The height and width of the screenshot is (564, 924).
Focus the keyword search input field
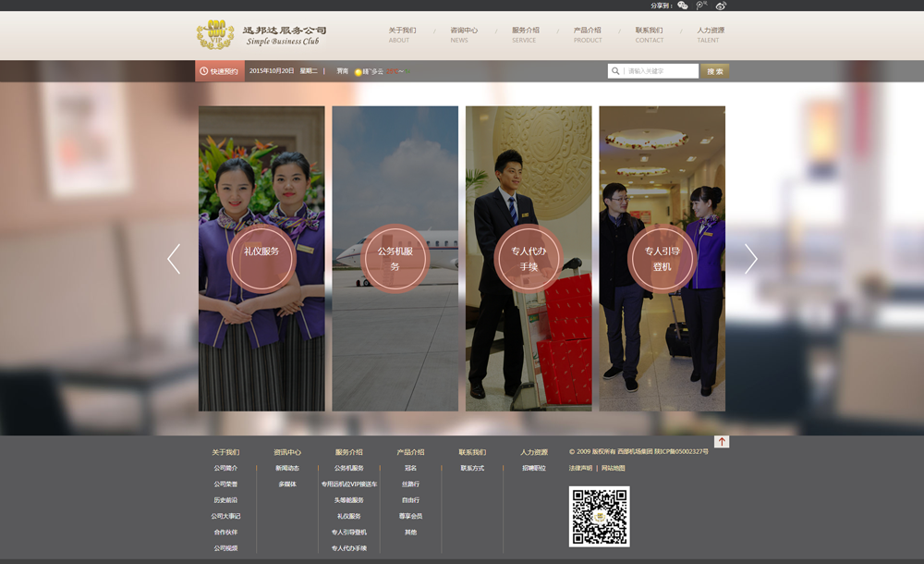pyautogui.click(x=661, y=71)
